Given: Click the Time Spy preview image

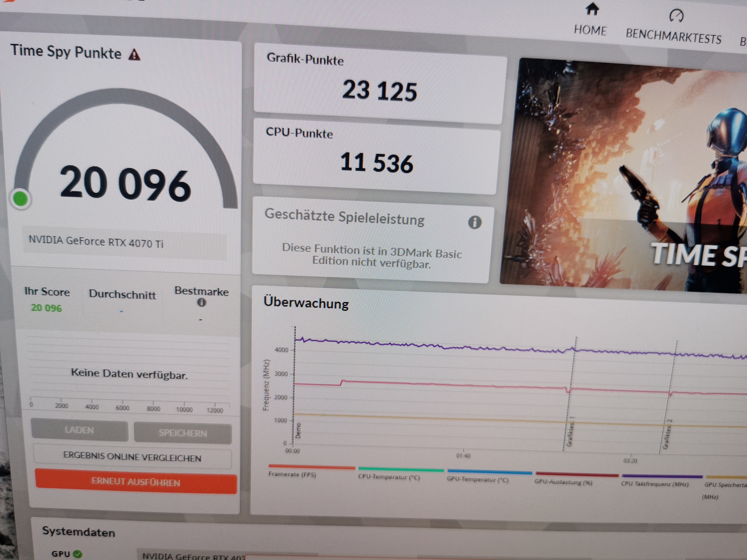Looking at the screenshot, I should pyautogui.click(x=625, y=176).
